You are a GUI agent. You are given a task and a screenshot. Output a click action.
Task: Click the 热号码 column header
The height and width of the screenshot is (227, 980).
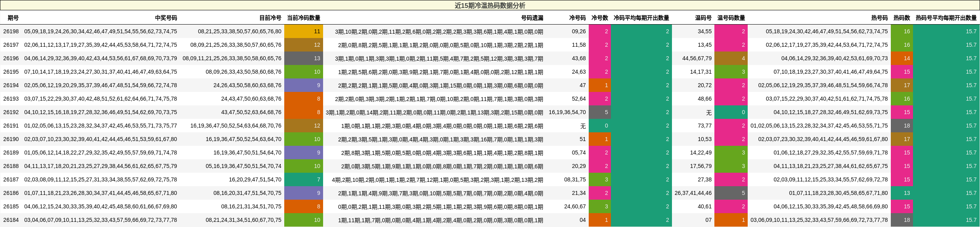[x=880, y=18]
